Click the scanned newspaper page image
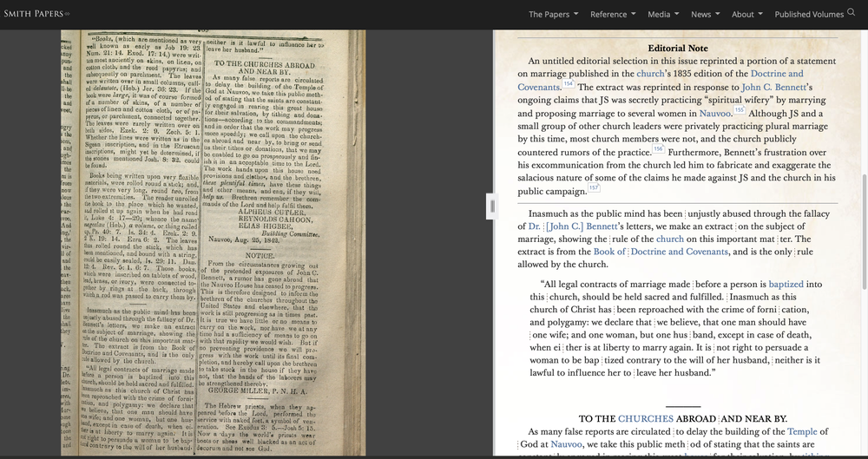The width and height of the screenshot is (868, 459). (x=213, y=242)
